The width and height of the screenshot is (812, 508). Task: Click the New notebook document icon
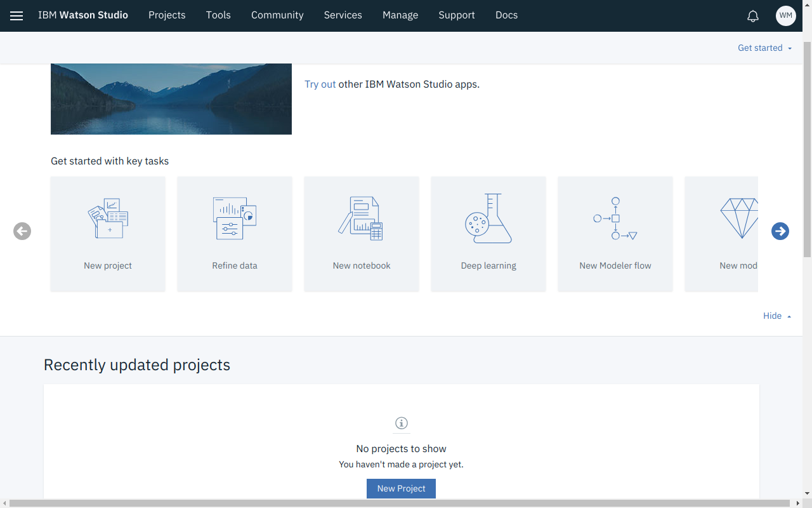[x=360, y=218]
